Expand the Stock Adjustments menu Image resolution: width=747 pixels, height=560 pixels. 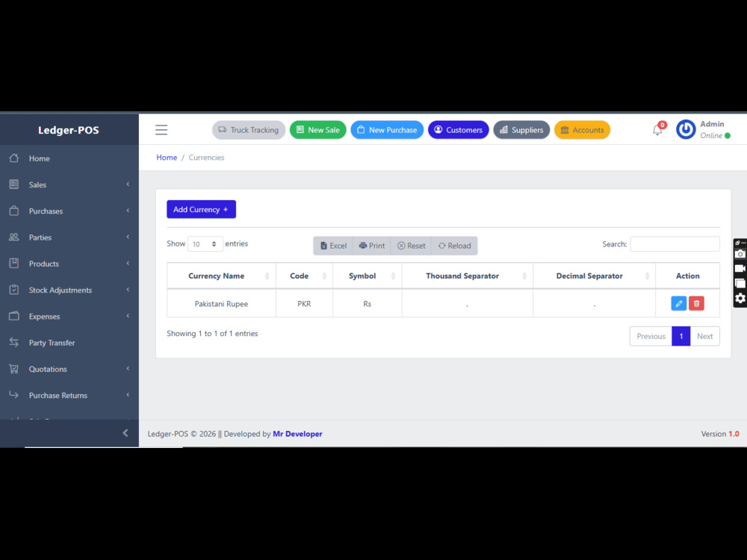click(x=69, y=290)
